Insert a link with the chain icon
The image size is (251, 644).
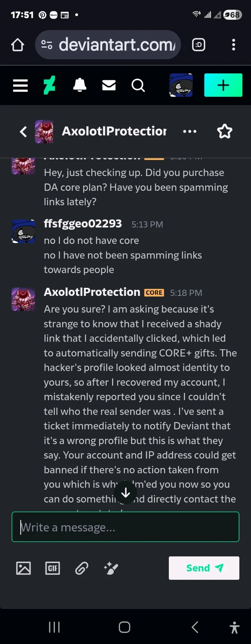pyautogui.click(x=82, y=568)
